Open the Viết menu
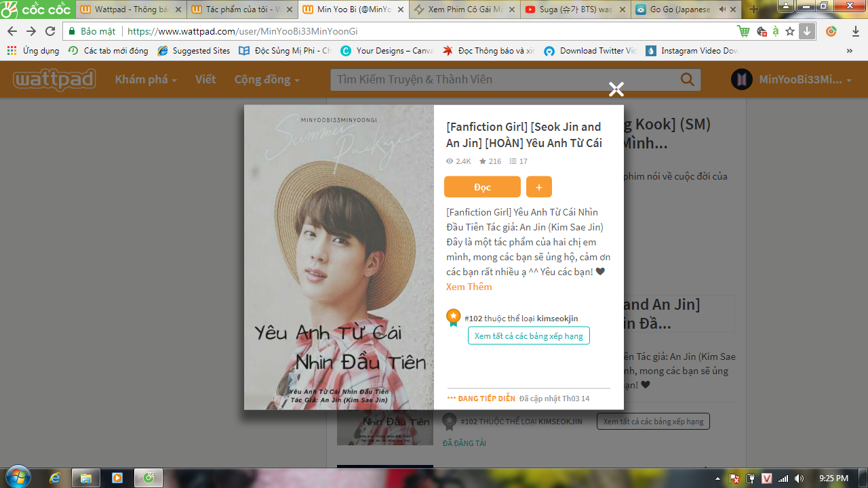 point(205,79)
